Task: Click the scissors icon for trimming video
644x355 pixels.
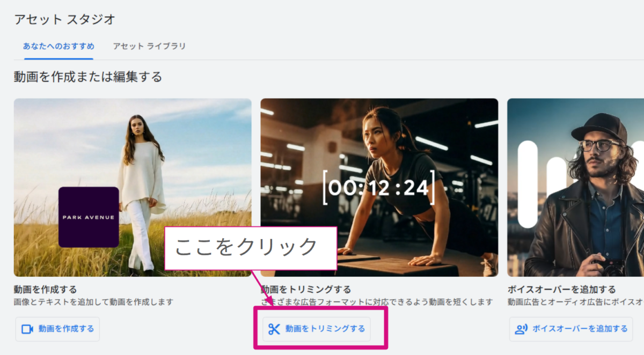Action: pos(274,329)
